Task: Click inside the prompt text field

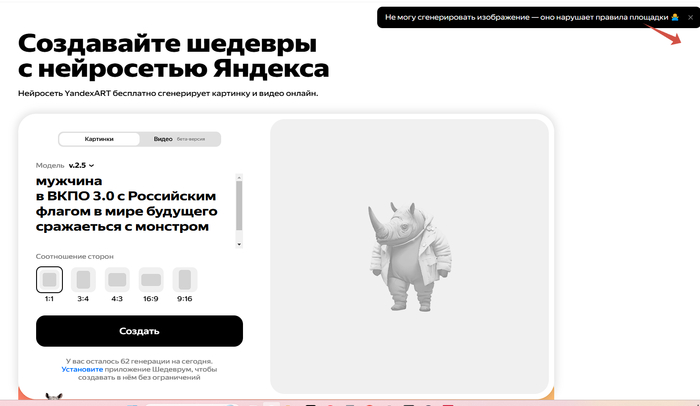Action: click(130, 205)
